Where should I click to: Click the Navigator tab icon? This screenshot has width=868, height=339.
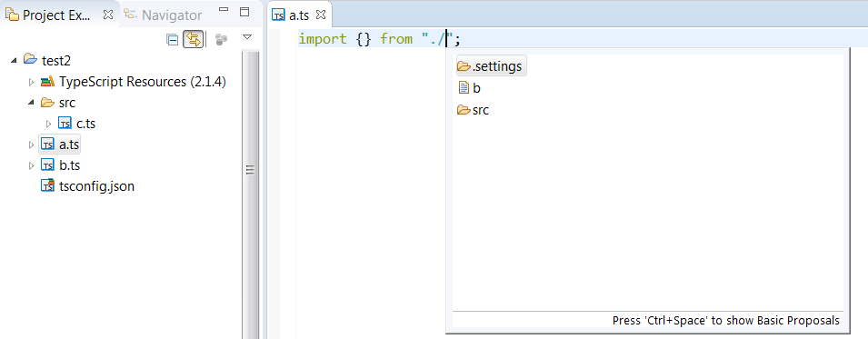click(x=131, y=15)
